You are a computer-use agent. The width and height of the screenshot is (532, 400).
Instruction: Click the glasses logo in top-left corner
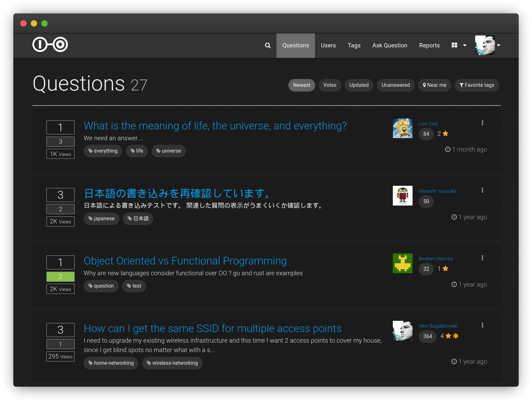(x=50, y=44)
